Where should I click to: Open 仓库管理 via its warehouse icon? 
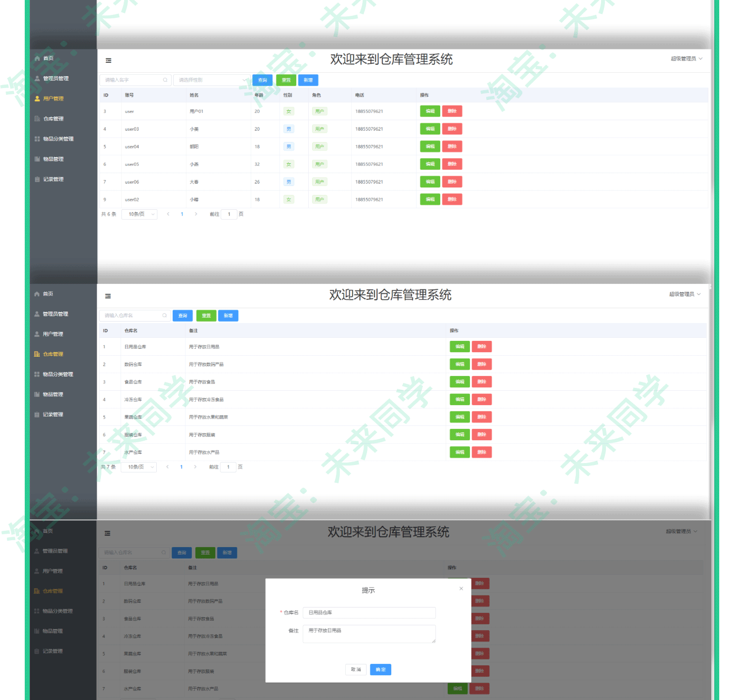(x=37, y=118)
